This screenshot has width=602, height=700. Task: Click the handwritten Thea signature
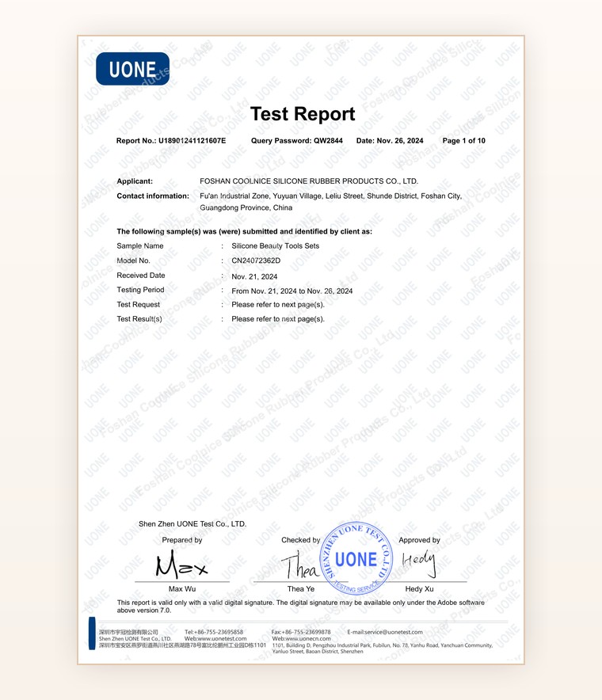300,565
